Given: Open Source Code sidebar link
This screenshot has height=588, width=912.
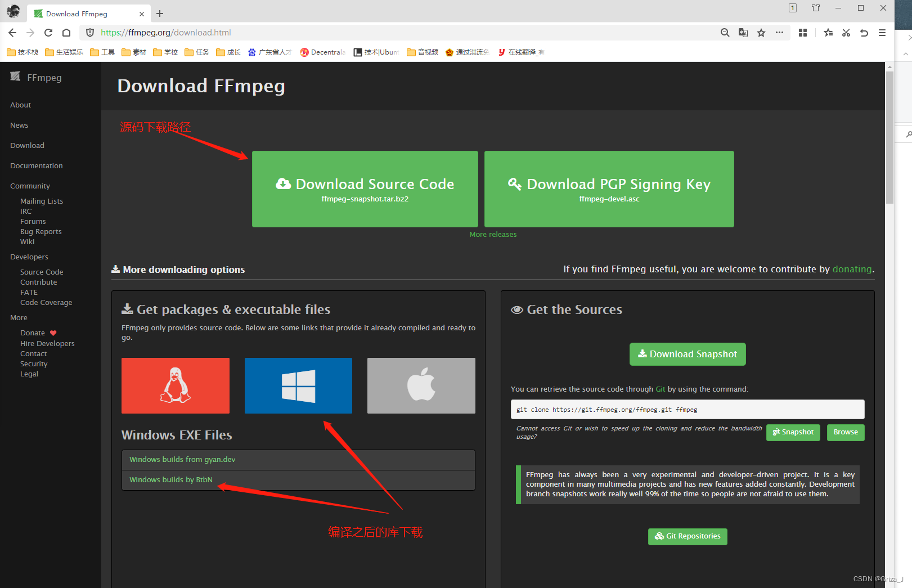Looking at the screenshot, I should coord(42,272).
